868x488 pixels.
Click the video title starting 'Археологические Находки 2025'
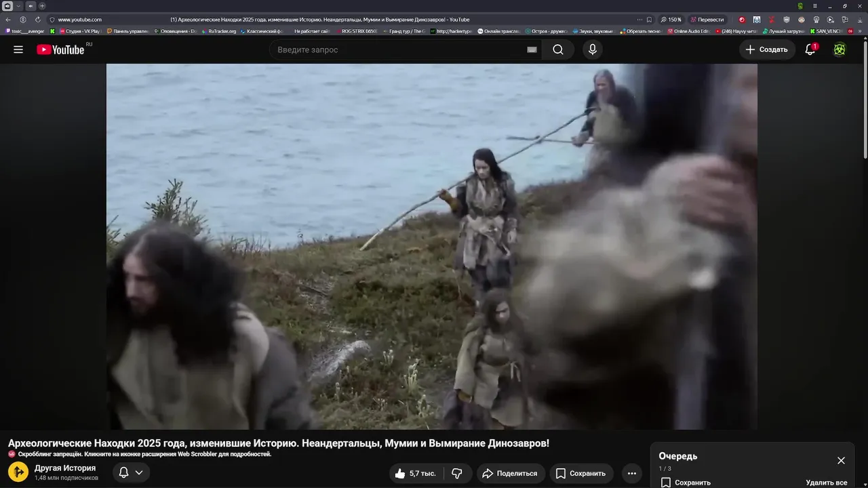tap(279, 443)
